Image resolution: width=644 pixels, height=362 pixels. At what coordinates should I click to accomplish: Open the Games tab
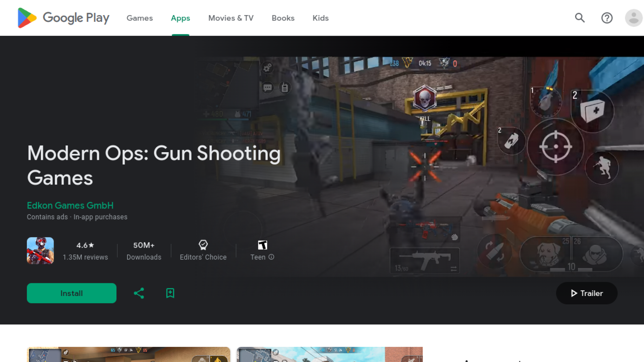click(x=140, y=18)
